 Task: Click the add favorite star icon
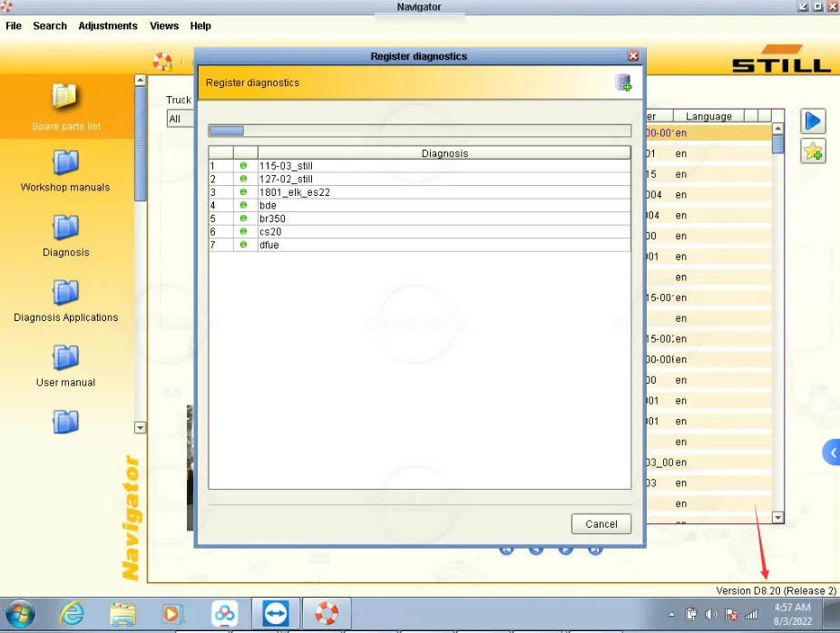[813, 151]
